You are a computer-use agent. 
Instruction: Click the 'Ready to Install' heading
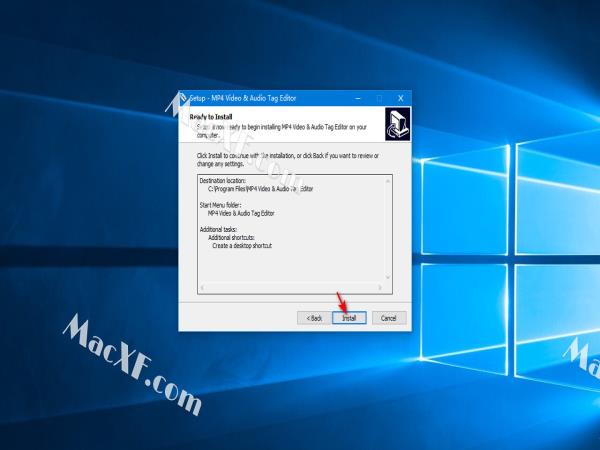coord(212,116)
